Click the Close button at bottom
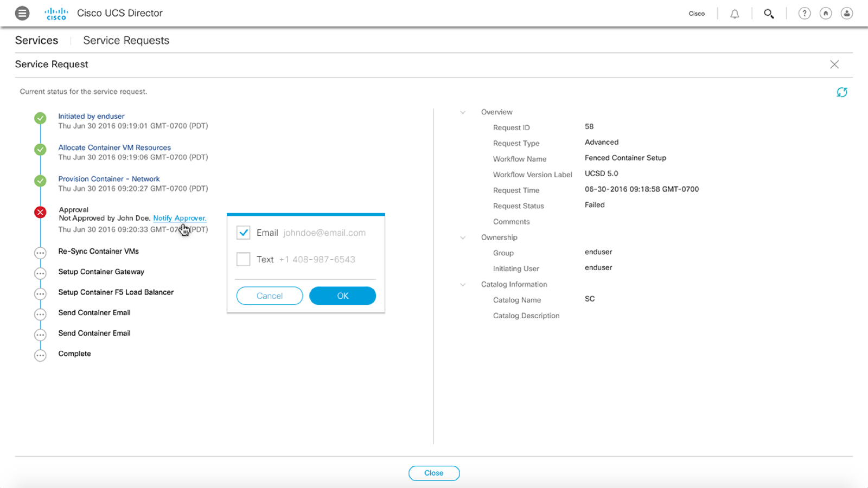 point(434,473)
